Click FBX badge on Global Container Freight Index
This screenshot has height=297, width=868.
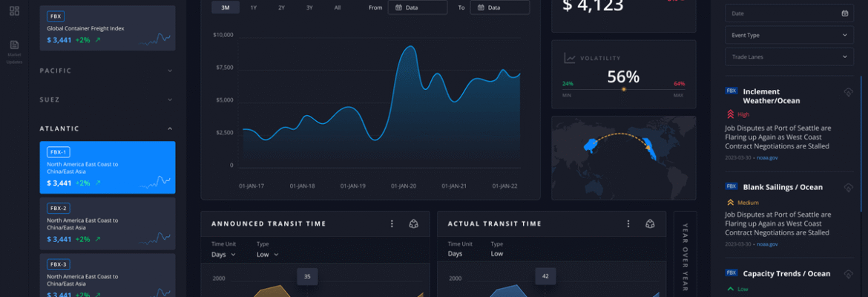[x=56, y=16]
